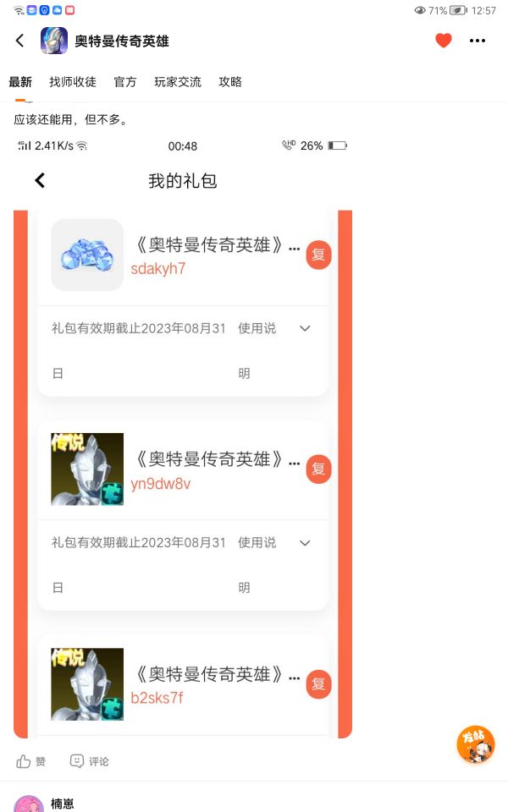
Task: Copy gift code b2sks7f via 复 button
Action: [318, 684]
